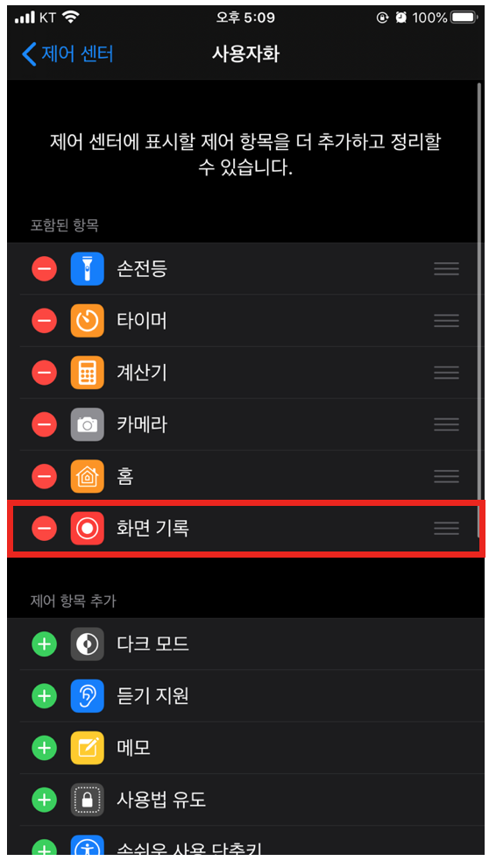Tap the orange 홈 house icon

88,476
